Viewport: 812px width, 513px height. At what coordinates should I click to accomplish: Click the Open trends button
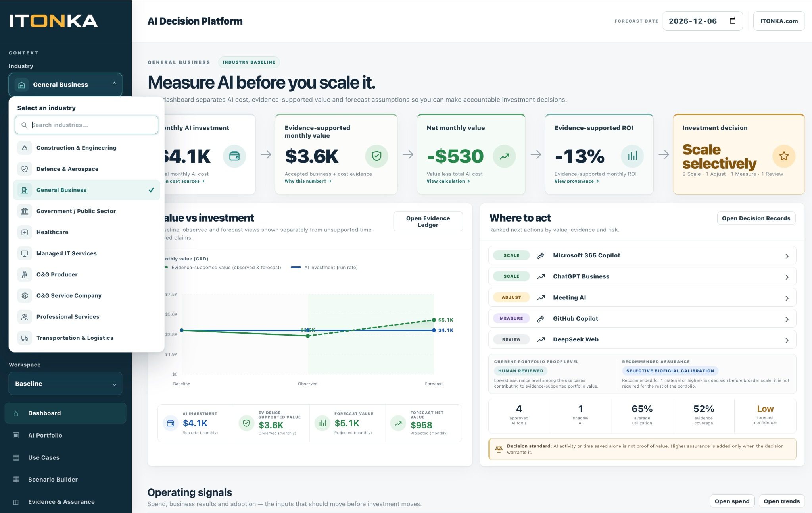click(781, 501)
